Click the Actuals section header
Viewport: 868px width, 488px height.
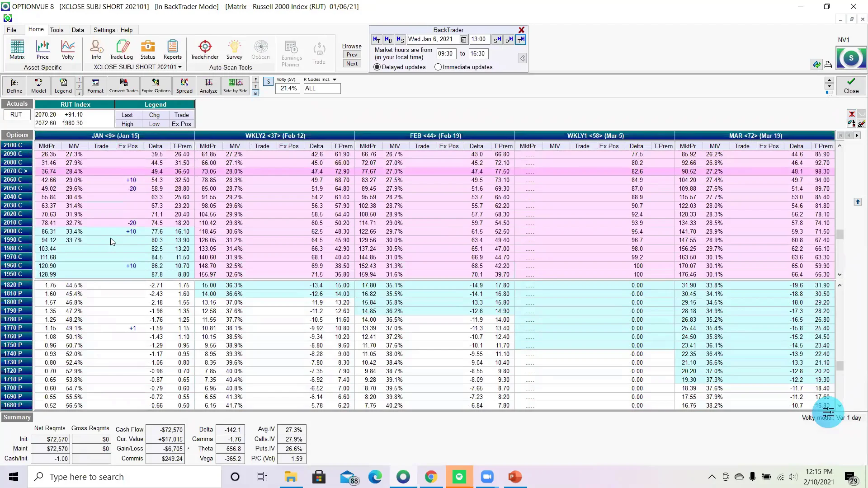click(x=17, y=104)
